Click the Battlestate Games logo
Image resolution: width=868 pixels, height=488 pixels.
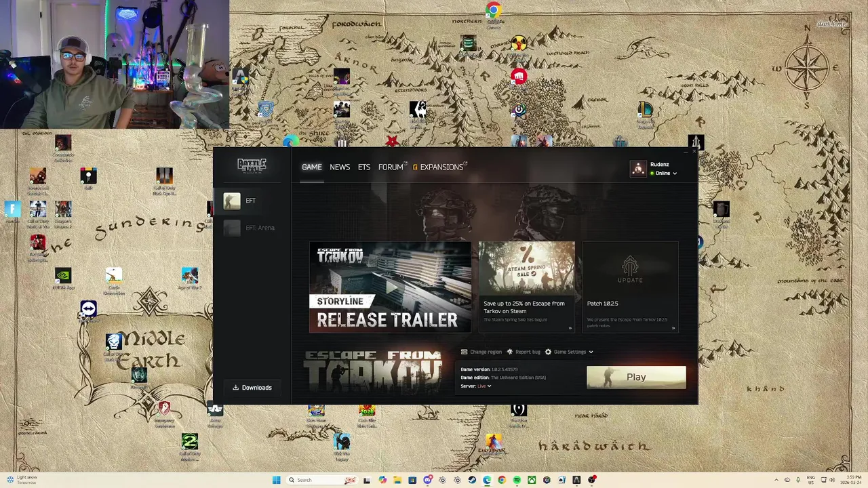point(252,165)
